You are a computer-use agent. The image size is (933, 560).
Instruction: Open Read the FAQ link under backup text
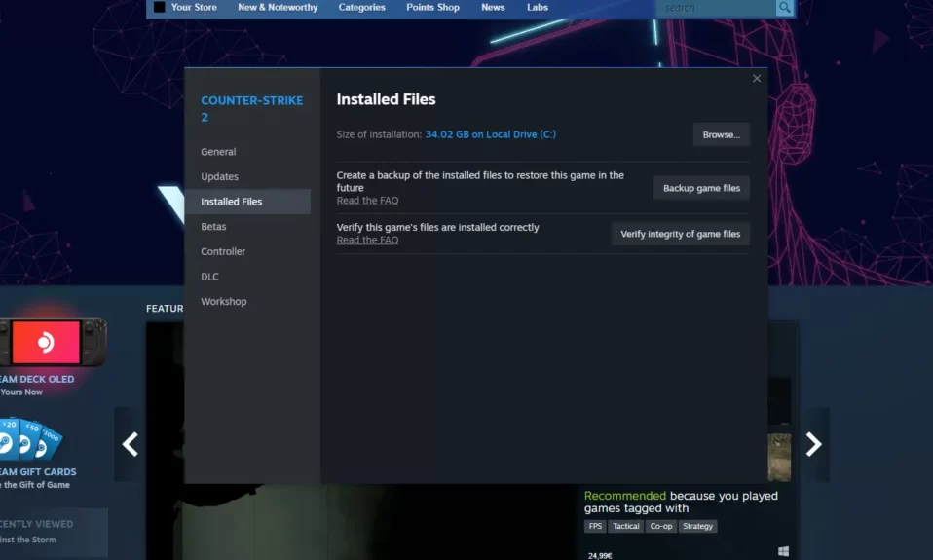tap(367, 201)
